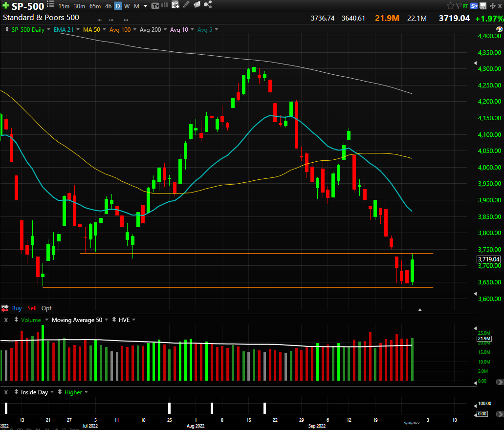The height and width of the screenshot is (430, 504).
Task: Click the favorite star icon
Action: click(451, 5)
